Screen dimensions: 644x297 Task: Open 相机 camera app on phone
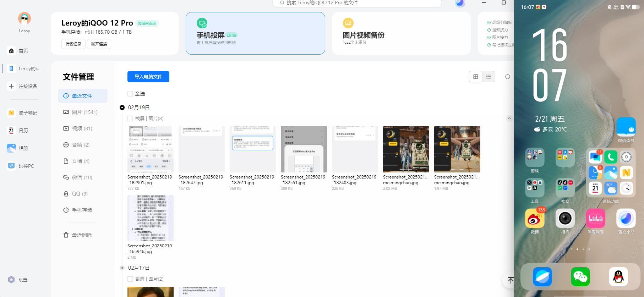click(x=565, y=219)
